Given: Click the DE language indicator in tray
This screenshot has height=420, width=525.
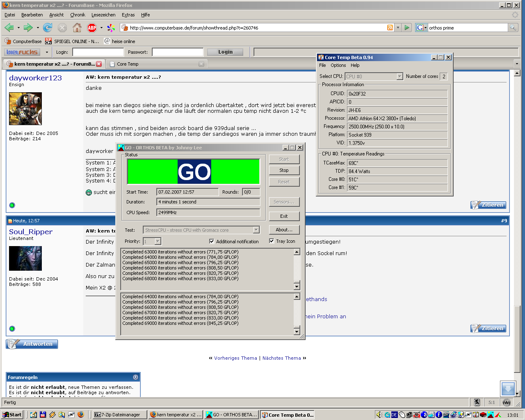Looking at the screenshot, I should coord(394,415).
